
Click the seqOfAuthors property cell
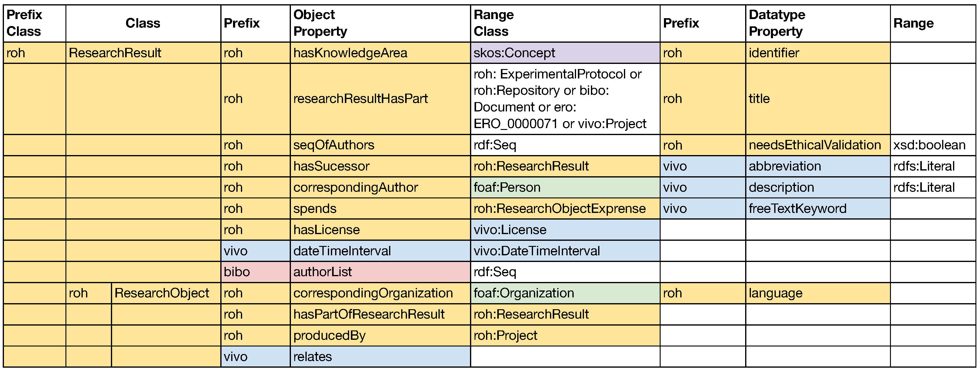[x=334, y=145]
